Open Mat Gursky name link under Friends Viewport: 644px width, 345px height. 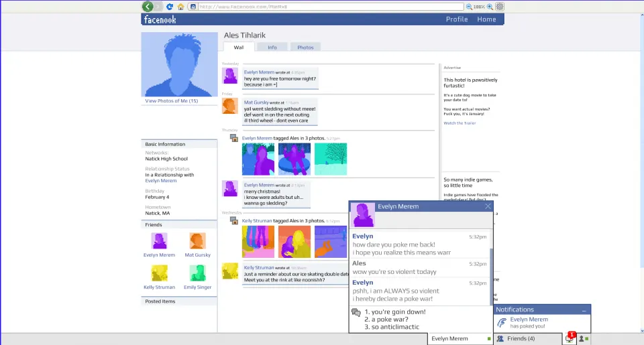[x=197, y=255]
